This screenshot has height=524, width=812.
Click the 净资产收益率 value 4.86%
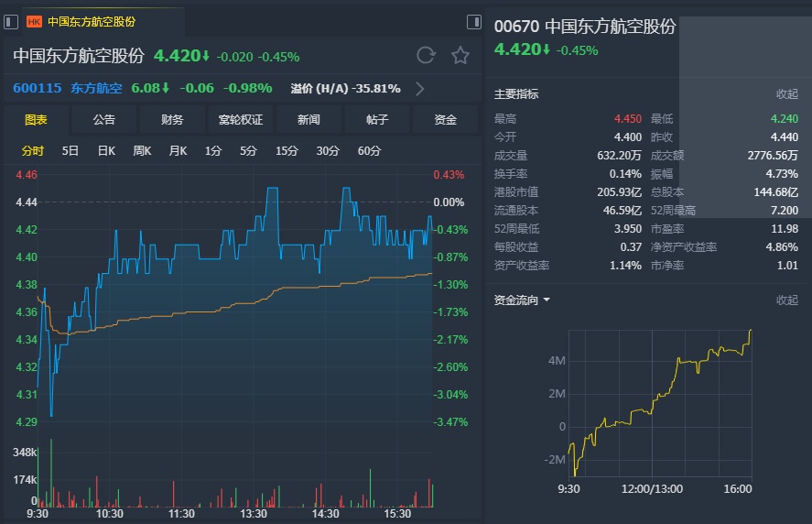782,247
